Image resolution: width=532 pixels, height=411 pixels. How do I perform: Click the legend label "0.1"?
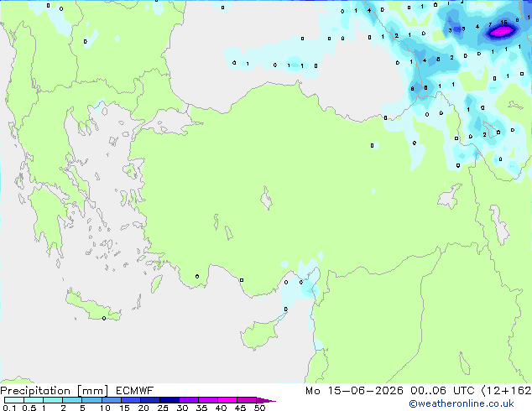[9, 408]
